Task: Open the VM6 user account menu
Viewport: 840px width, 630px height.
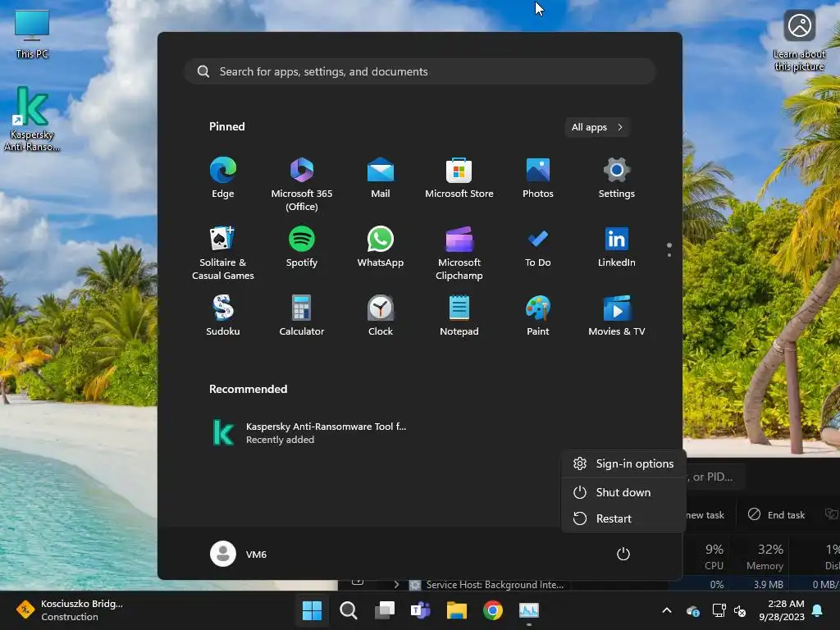Action: click(x=239, y=554)
